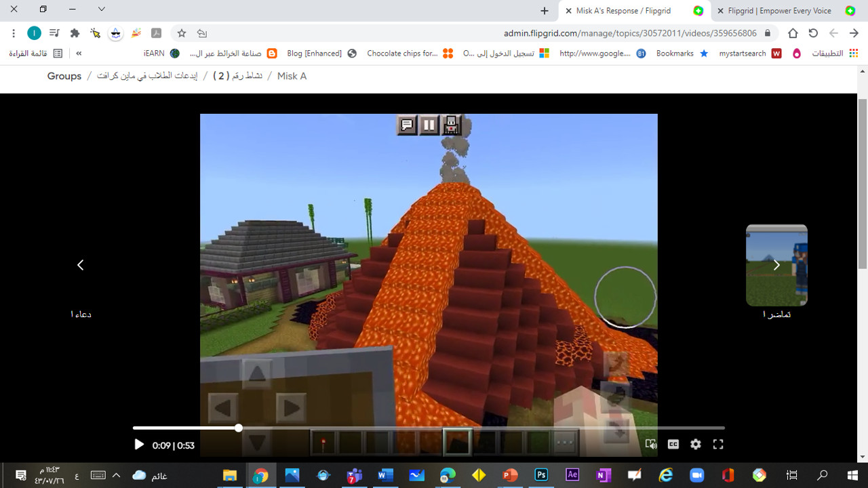Open Photoshop from the taskbar

[x=541, y=475]
